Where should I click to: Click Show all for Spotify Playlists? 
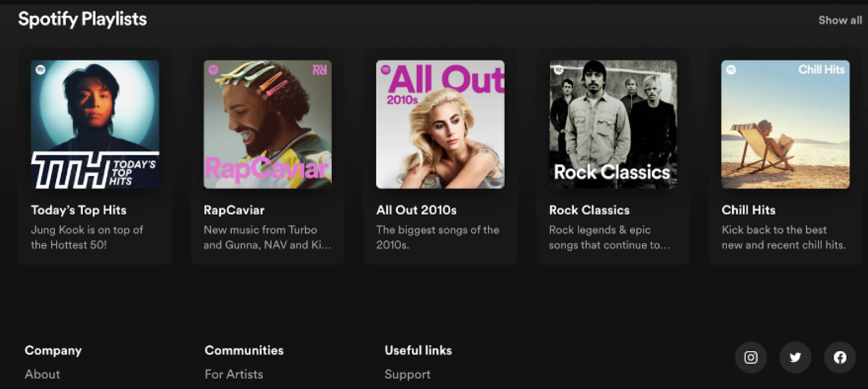click(840, 20)
